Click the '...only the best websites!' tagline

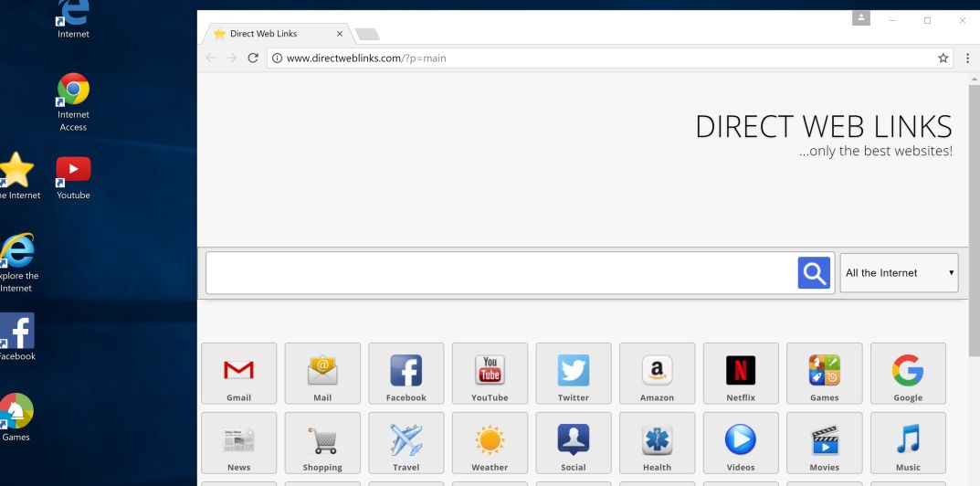(876, 151)
